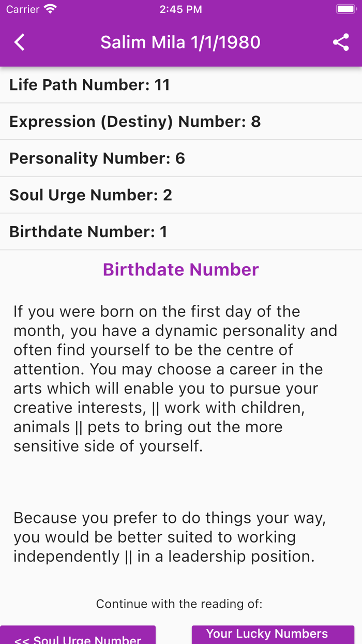Select the Soul Urge Number: 2 row
This screenshot has height=644, width=362.
coord(181,195)
